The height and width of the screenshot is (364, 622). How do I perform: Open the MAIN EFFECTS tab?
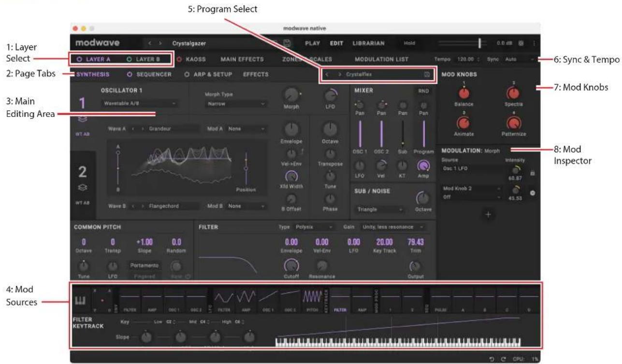pos(242,59)
